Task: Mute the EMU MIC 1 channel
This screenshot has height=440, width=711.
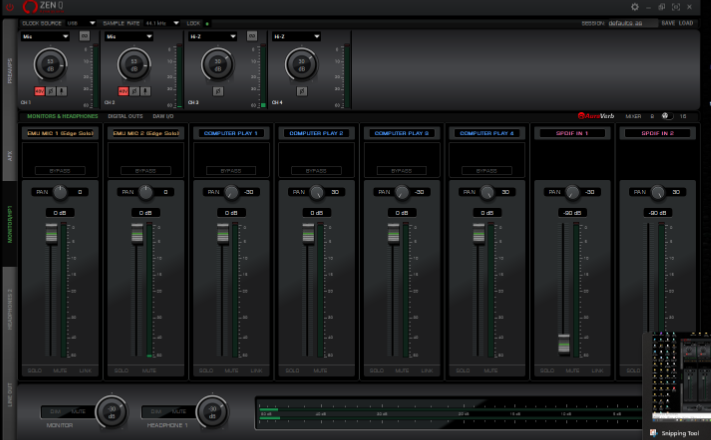Action: tap(60, 371)
